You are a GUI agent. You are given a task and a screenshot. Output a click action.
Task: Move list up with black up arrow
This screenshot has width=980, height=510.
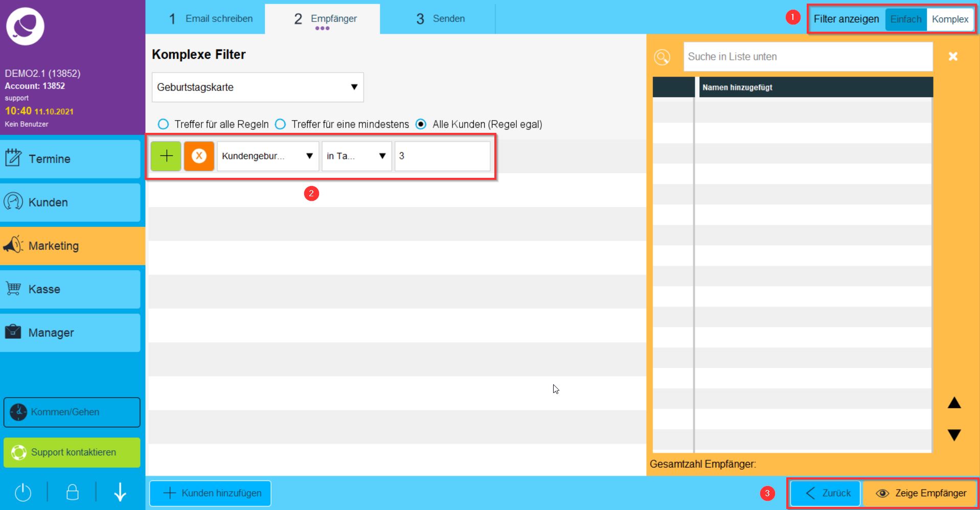tap(954, 403)
